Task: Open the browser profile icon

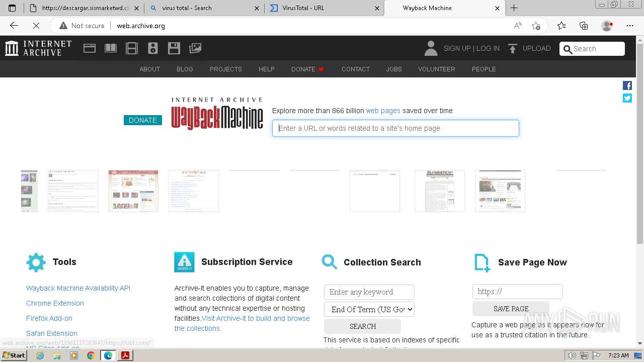Action: 607,26
